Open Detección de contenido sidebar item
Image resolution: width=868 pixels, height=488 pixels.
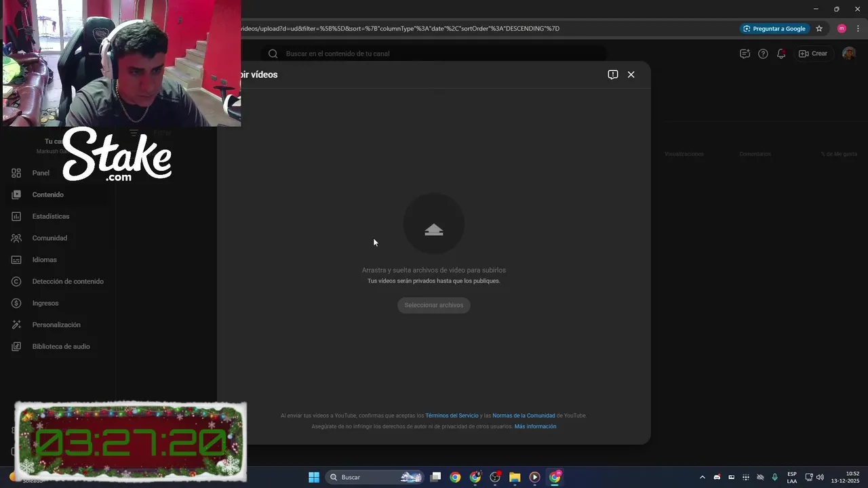coord(68,281)
